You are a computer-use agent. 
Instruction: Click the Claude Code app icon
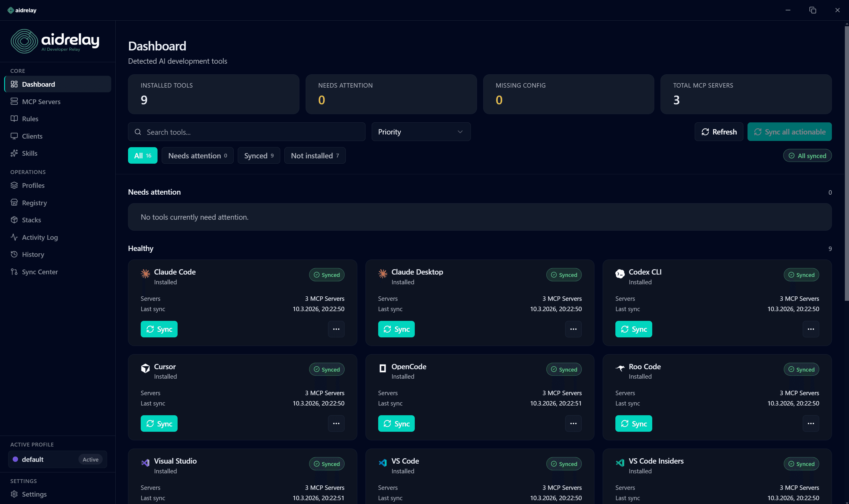pos(145,273)
